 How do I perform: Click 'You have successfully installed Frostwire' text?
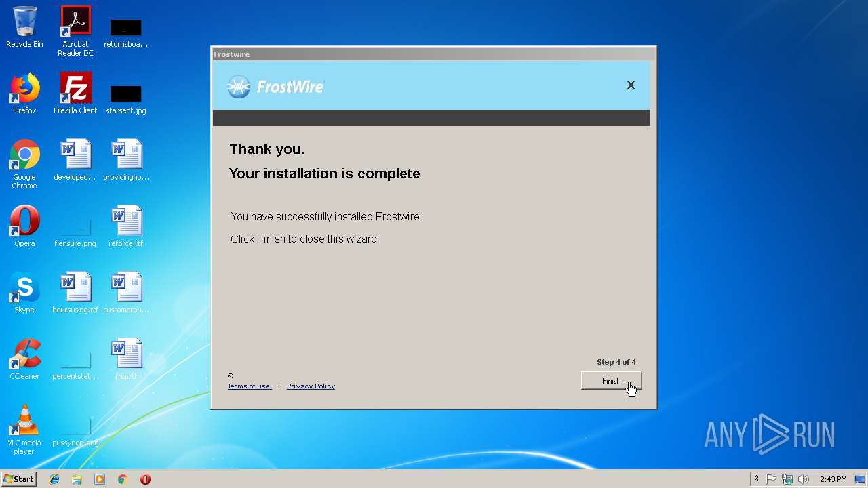click(325, 217)
